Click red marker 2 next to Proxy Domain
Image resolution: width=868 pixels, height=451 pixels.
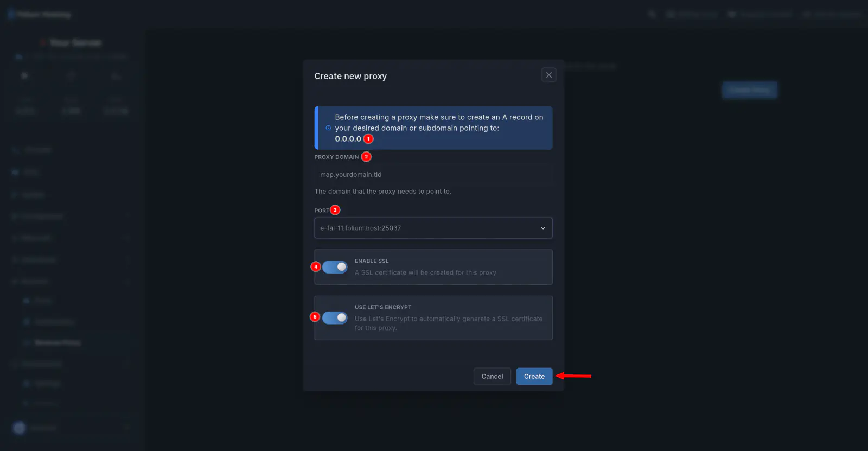(367, 157)
